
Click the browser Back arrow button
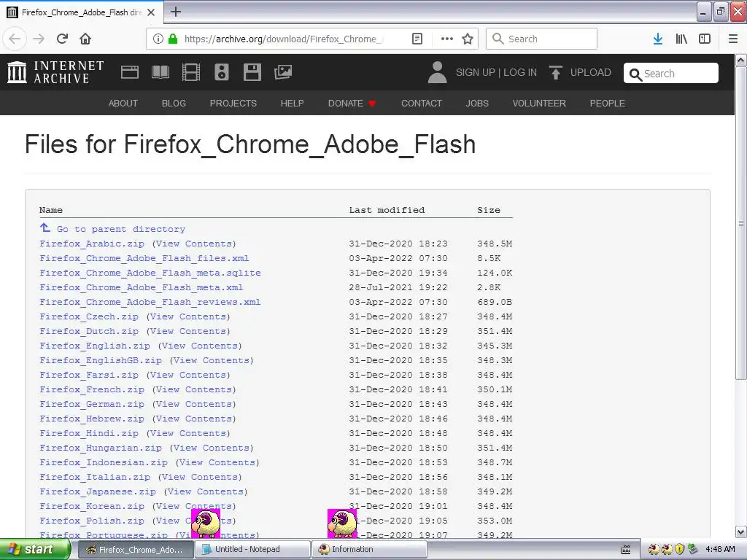tap(15, 39)
